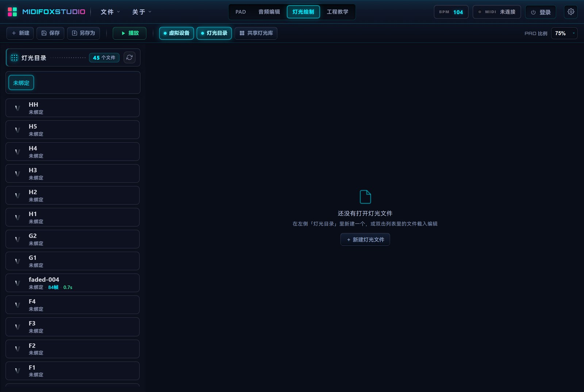This screenshot has height=392, width=584.
Task: Click the V icon on G2 row
Action: [x=17, y=239]
